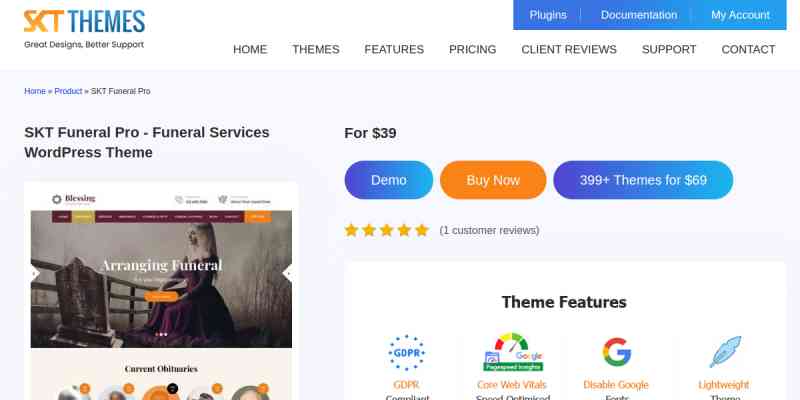Go to the Pricing page
This screenshot has width=800, height=400.
472,49
